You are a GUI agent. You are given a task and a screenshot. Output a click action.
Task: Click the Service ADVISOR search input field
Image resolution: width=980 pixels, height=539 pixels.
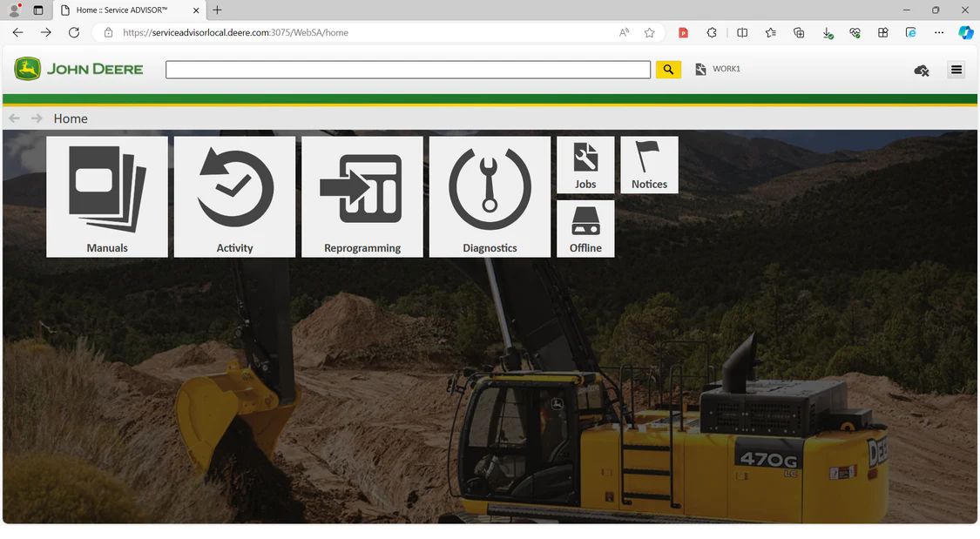pos(408,70)
